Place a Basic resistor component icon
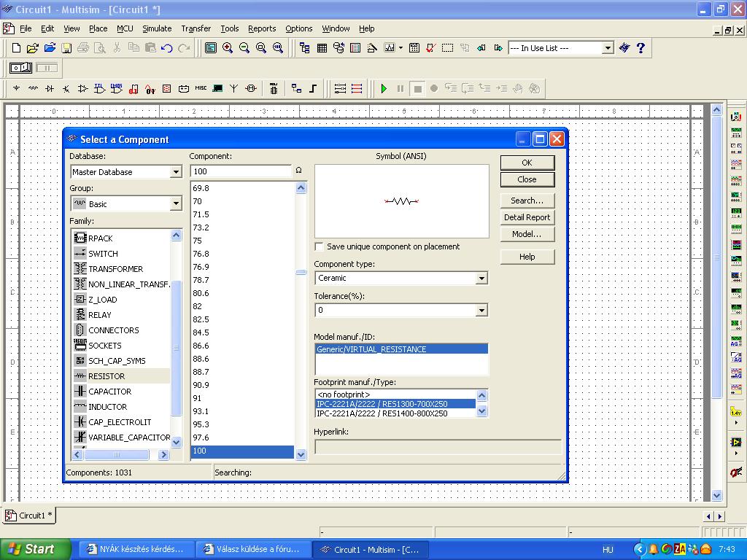 coord(33,88)
